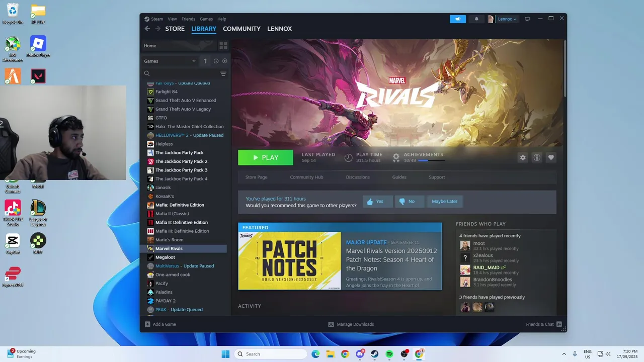Open Discord from the taskbar
The image size is (644, 362).
360,354
